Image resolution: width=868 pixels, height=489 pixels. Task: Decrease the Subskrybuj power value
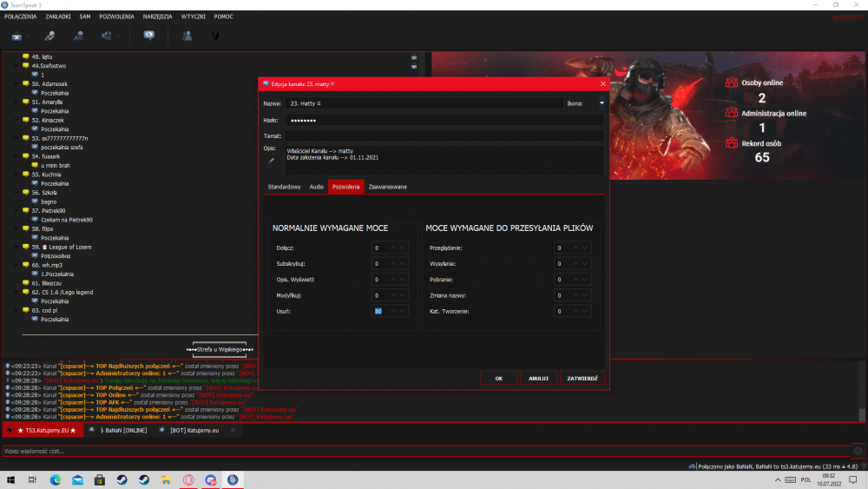click(x=403, y=263)
